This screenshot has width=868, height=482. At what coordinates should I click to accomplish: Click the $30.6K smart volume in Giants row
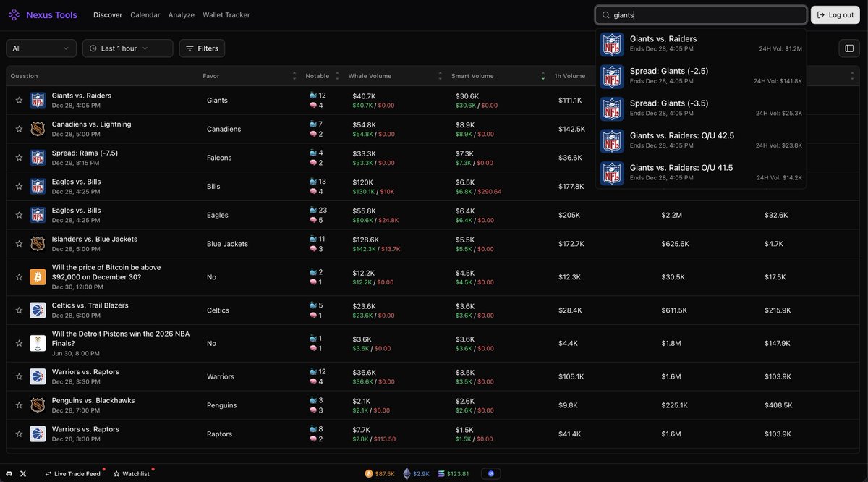467,96
